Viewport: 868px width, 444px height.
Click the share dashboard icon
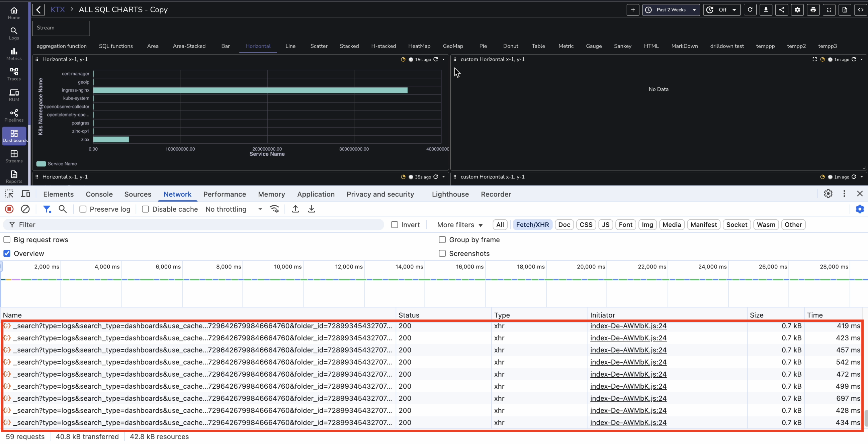pos(781,10)
